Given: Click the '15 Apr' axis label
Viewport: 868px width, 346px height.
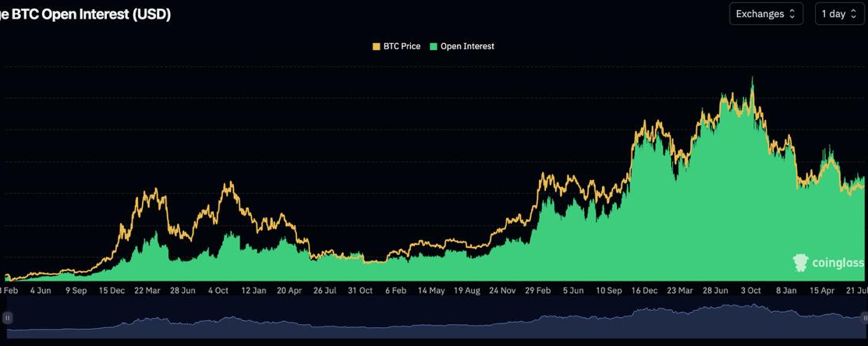Looking at the screenshot, I should coord(822,290).
